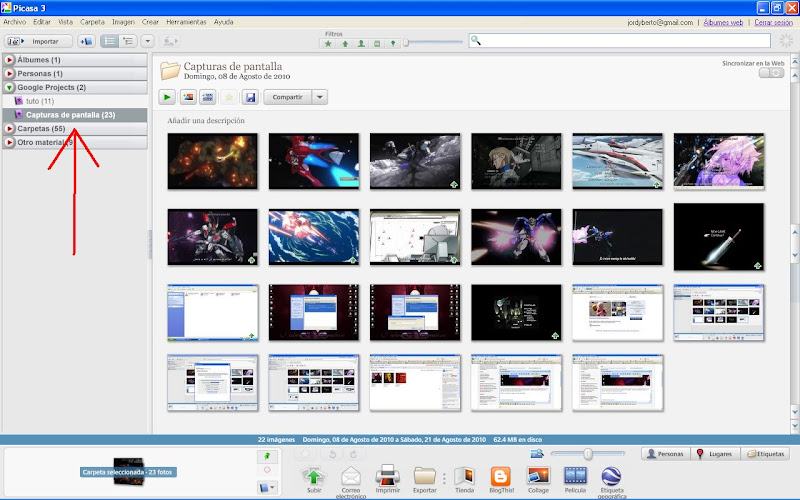Image resolution: width=800 pixels, height=500 pixels.
Task: Create a new album with the toolbar icon
Action: pyautogui.click(x=86, y=41)
